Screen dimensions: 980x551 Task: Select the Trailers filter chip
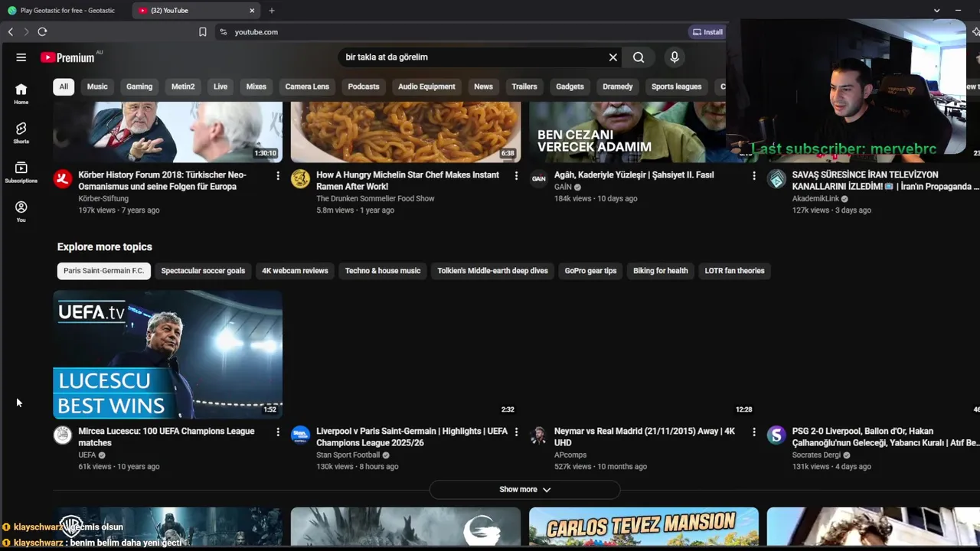coord(524,86)
